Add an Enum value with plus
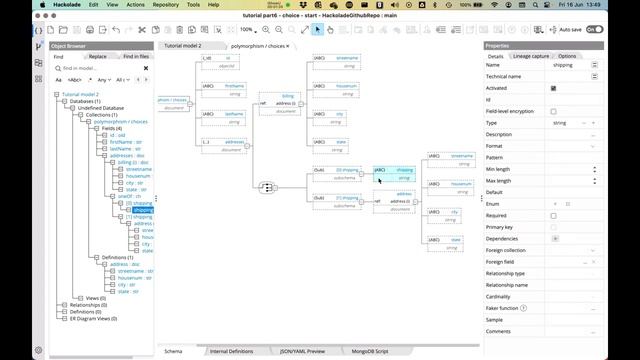 (x=555, y=204)
